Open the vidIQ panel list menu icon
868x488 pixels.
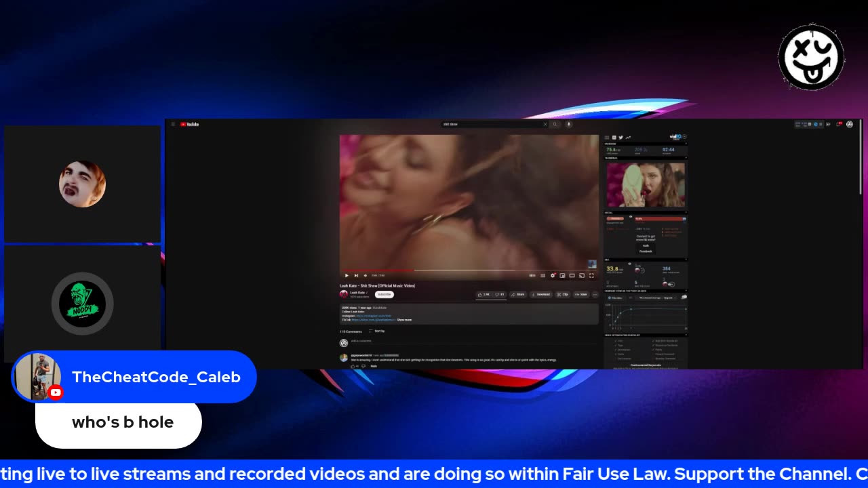point(607,138)
